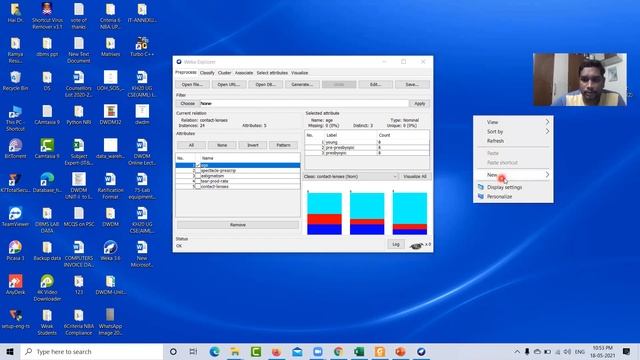Screen dimensions: 640x360
Task: Open the Database_h Edge shortcut icon
Action: point(47,183)
